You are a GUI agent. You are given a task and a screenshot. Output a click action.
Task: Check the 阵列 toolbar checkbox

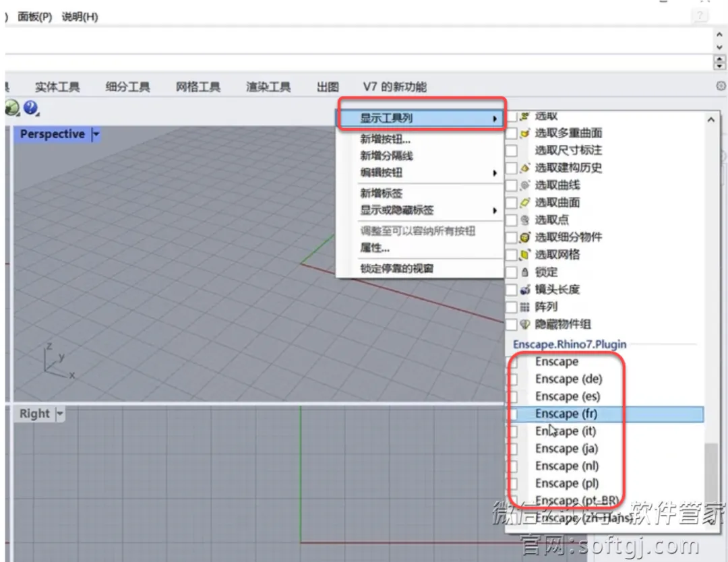pyautogui.click(x=512, y=307)
